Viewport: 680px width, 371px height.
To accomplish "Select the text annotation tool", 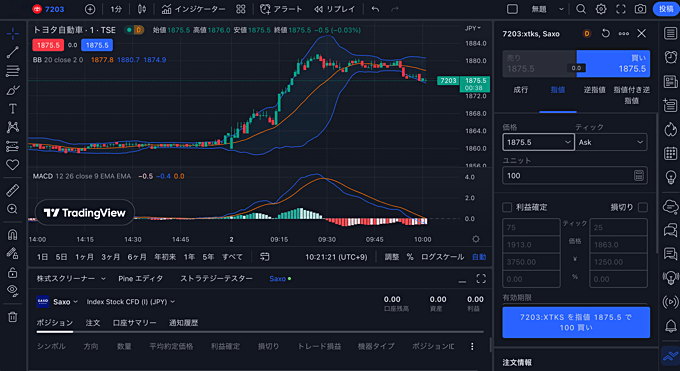I will pyautogui.click(x=13, y=108).
